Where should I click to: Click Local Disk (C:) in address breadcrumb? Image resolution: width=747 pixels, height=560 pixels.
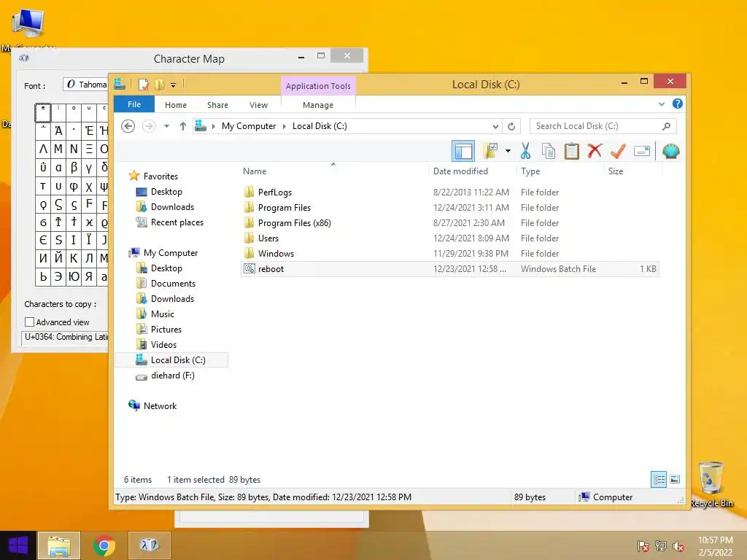tap(320, 126)
